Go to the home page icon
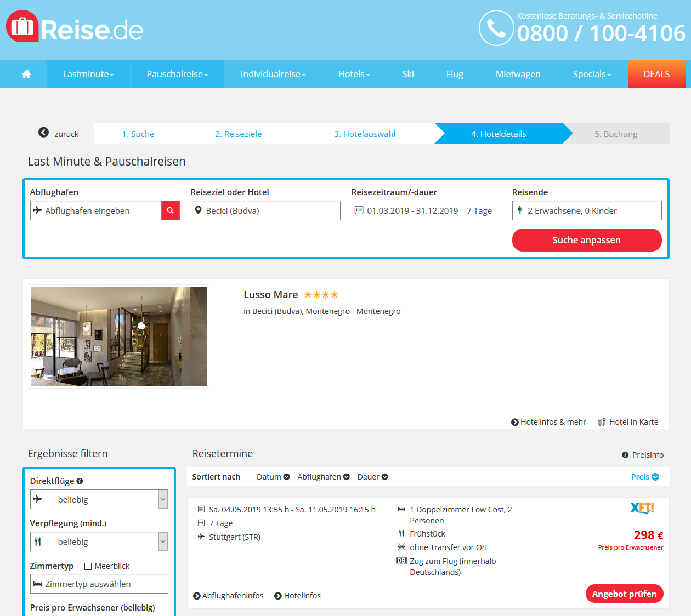This screenshot has width=691, height=616. [x=26, y=74]
